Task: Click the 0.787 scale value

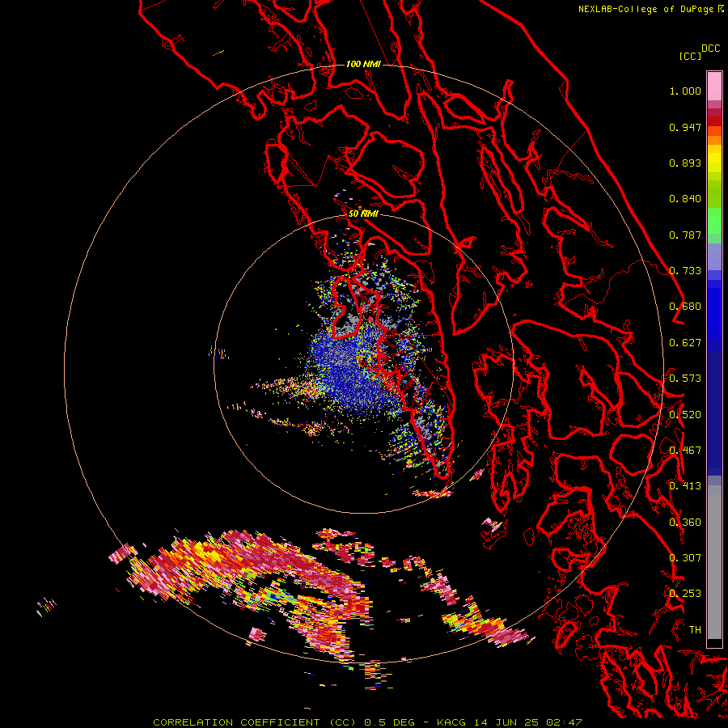Action: tap(685, 235)
